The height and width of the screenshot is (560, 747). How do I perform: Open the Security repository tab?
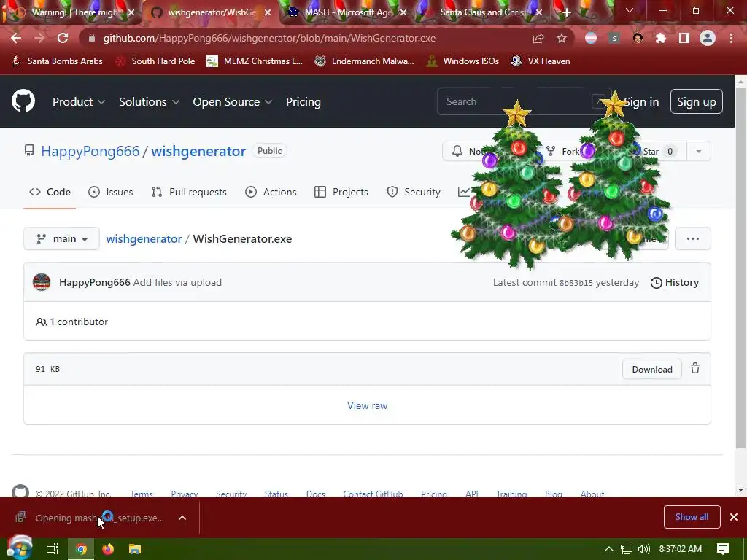click(x=414, y=192)
